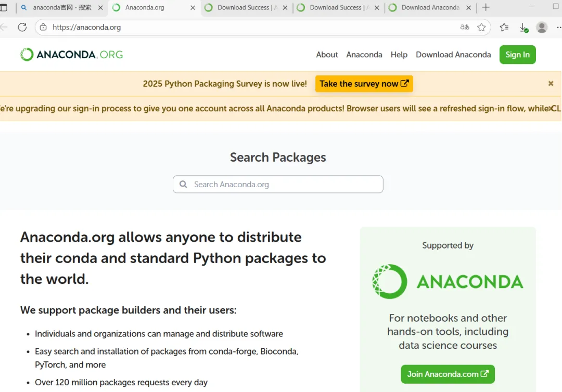The image size is (562, 392).
Task: Click the large Anaconda logo in Supported by card
Action: [x=448, y=282]
